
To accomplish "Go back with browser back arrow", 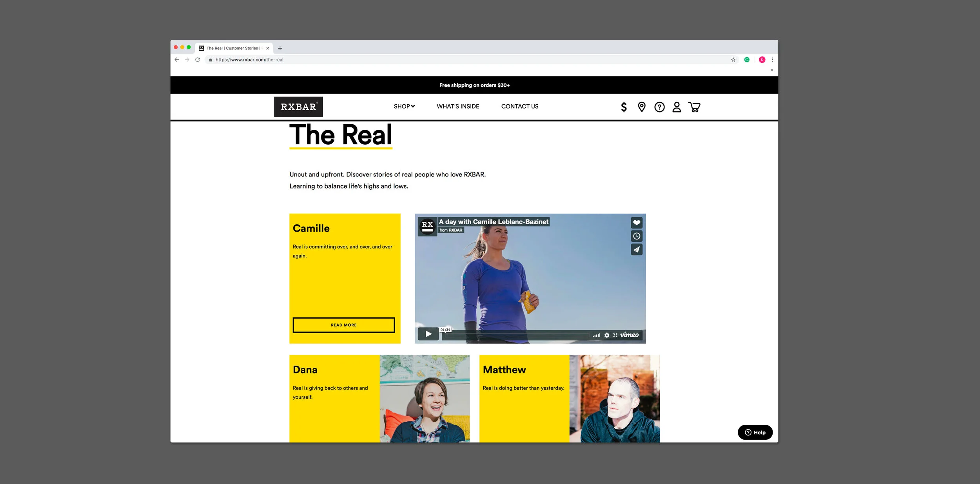I will pyautogui.click(x=176, y=60).
